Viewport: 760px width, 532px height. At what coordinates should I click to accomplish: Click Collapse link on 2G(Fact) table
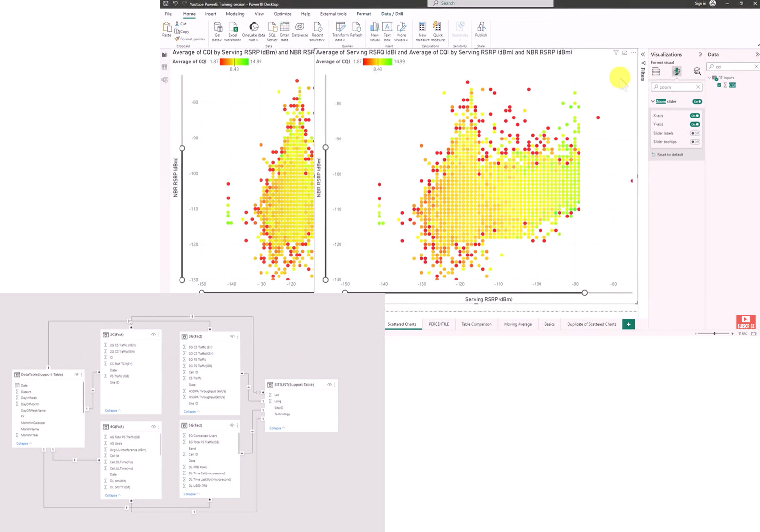tap(113, 410)
